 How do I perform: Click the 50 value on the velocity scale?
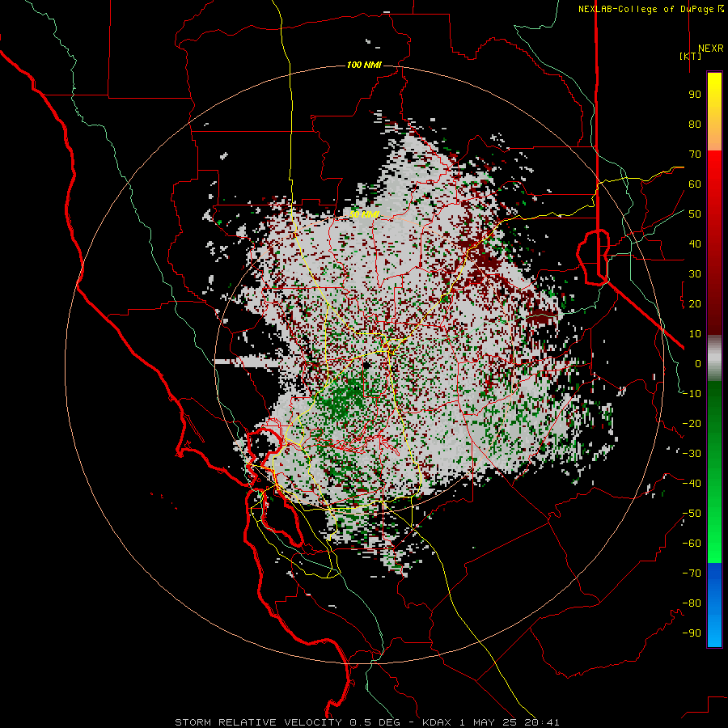[695, 214]
